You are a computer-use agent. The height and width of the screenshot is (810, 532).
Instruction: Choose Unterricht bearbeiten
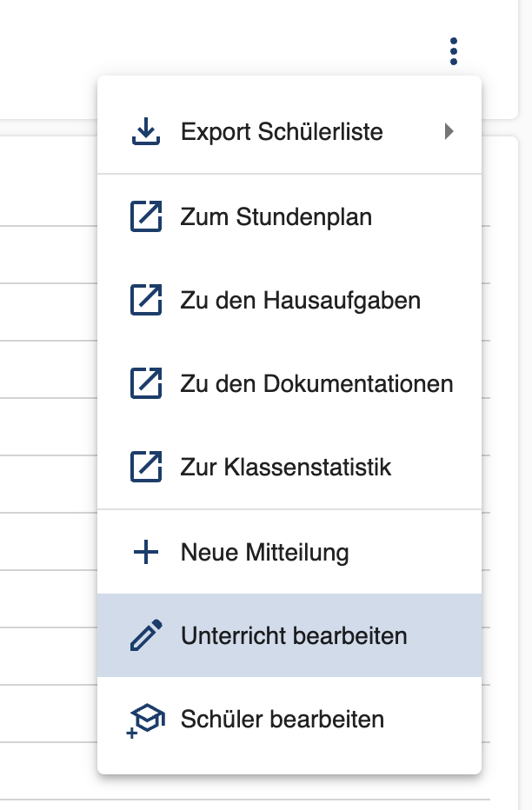(294, 636)
